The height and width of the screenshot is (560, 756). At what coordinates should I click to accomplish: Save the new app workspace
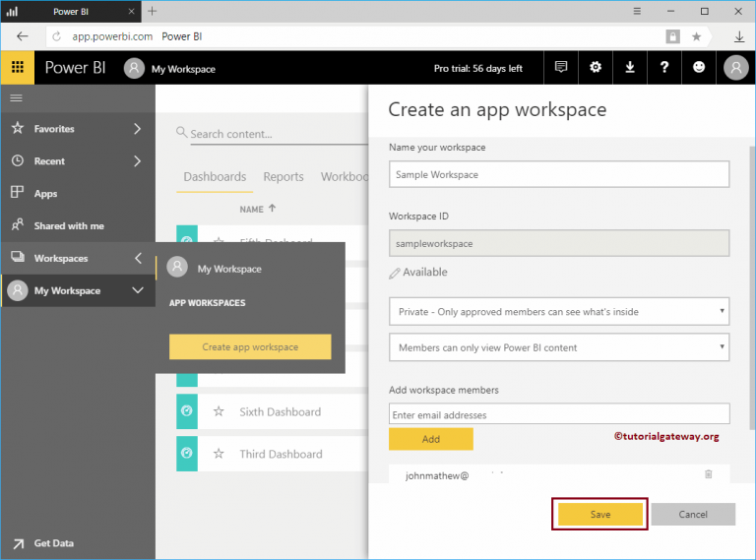click(599, 514)
